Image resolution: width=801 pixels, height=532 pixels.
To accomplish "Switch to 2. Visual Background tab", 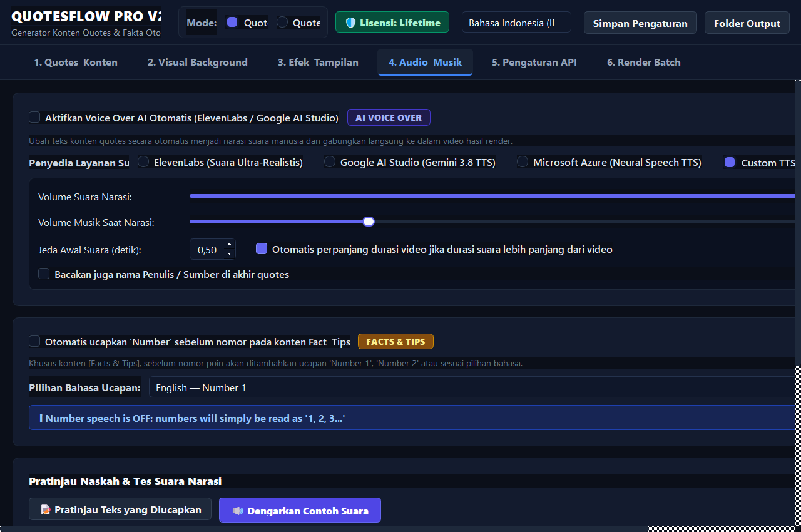I will [198, 62].
